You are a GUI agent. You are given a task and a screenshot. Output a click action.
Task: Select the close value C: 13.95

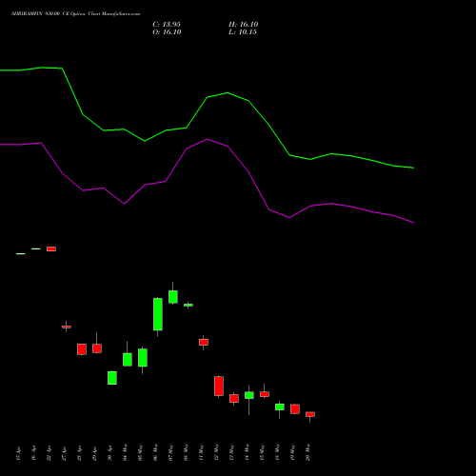pos(167,25)
